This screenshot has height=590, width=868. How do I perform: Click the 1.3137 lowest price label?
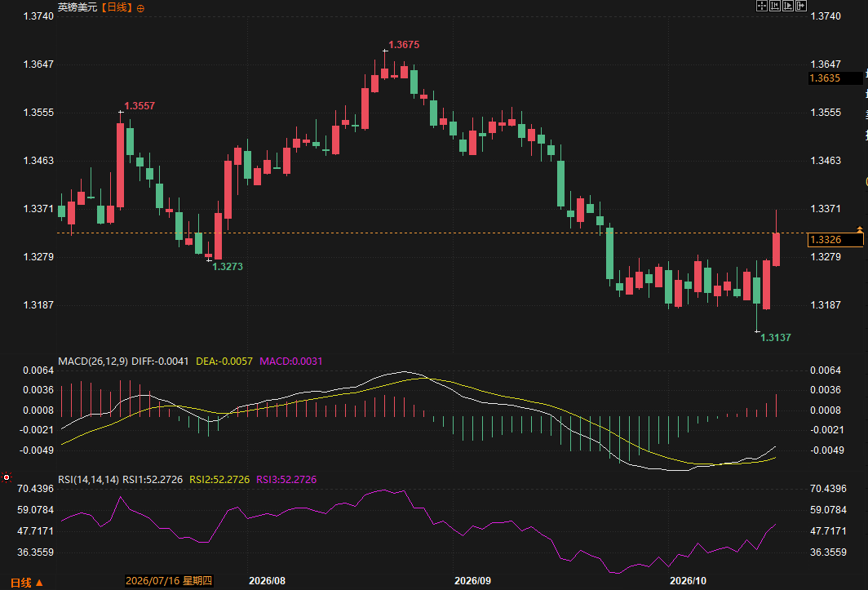776,337
